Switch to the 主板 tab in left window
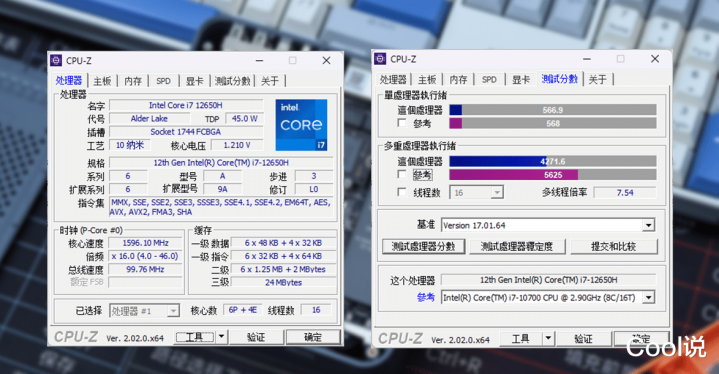 [x=102, y=81]
